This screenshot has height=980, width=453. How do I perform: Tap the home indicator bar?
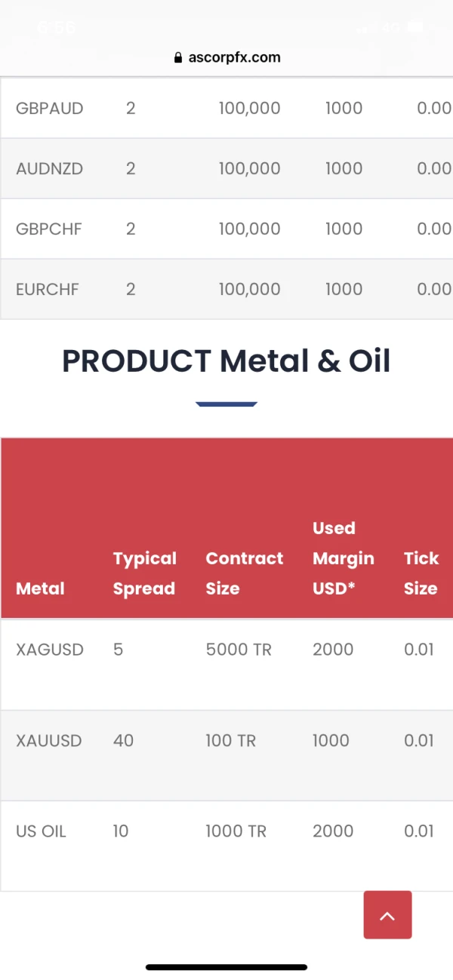(226, 966)
